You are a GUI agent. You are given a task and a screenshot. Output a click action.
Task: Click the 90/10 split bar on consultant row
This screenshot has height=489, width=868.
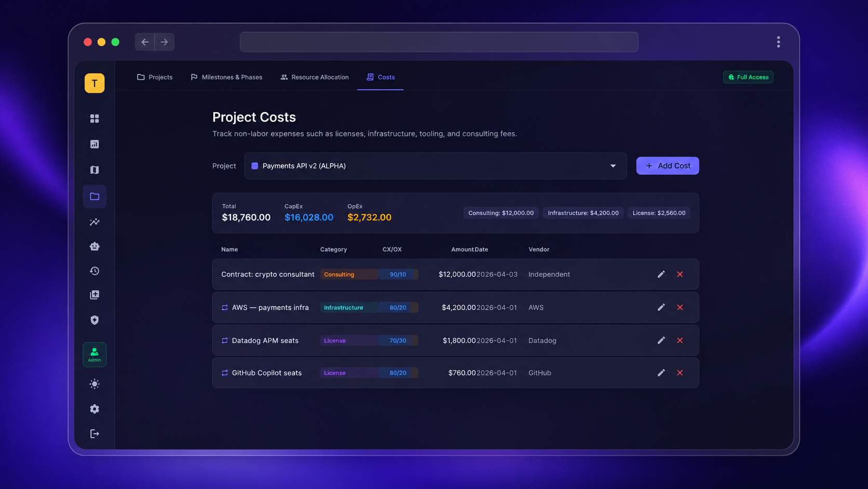coord(398,274)
